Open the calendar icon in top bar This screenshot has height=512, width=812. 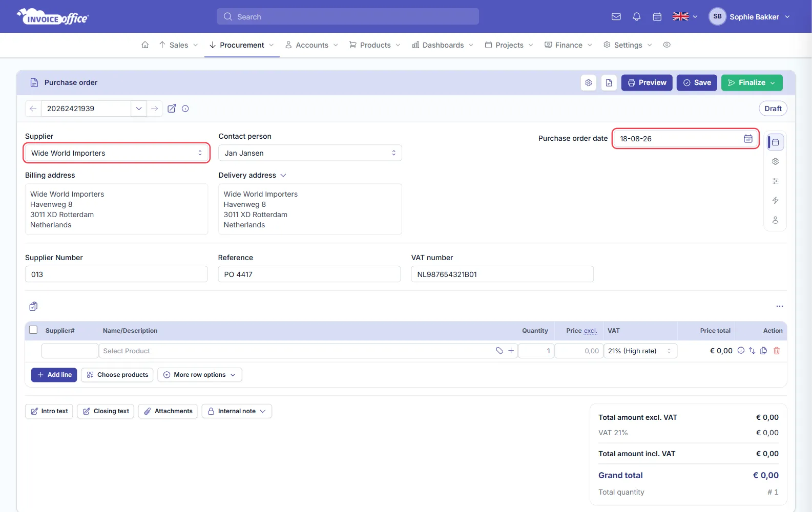point(657,17)
